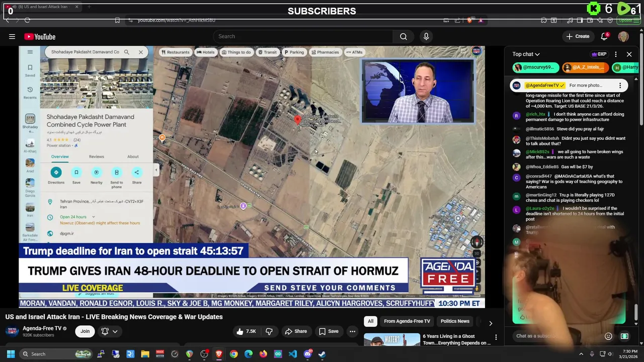This screenshot has height=362, width=644.
Task: Open pinned AgendaFreeTV message options
Action: pyautogui.click(x=620, y=85)
